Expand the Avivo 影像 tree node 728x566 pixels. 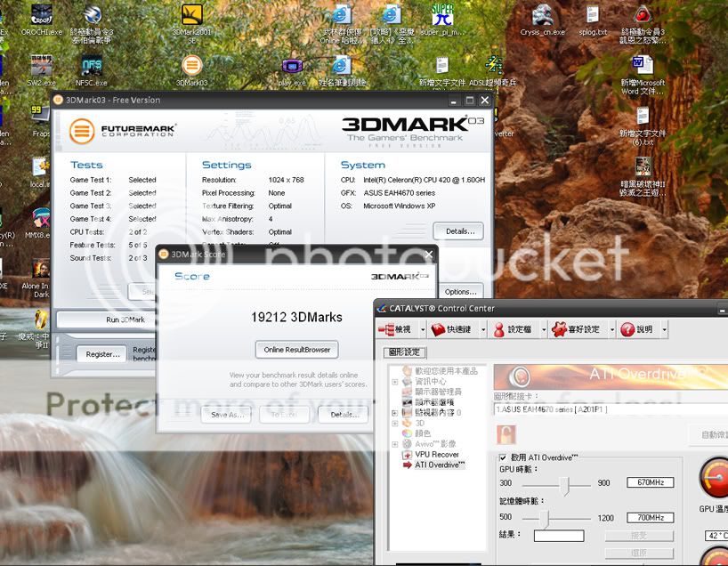tap(395, 444)
